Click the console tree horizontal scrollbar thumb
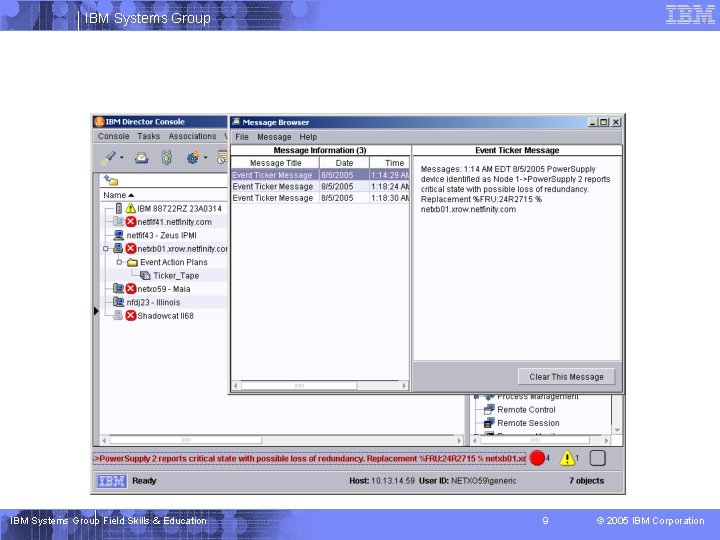The image size is (720, 540). click(x=186, y=440)
